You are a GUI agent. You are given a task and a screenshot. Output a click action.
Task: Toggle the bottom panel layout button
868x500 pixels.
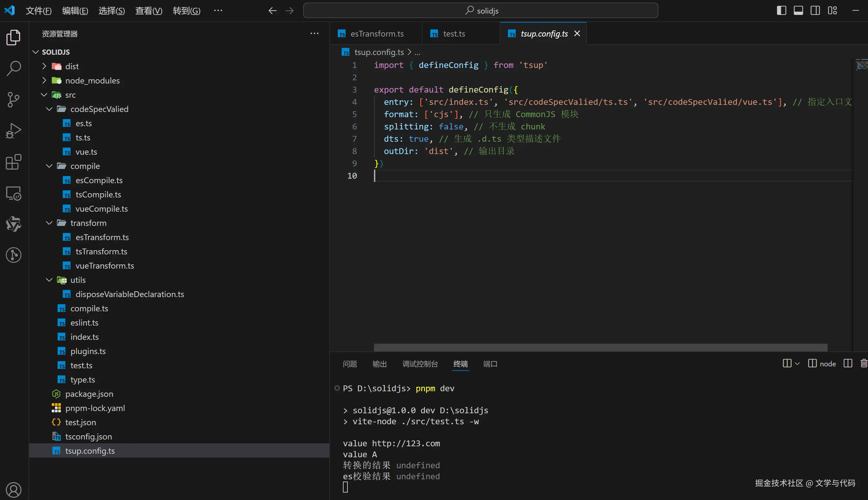point(798,11)
